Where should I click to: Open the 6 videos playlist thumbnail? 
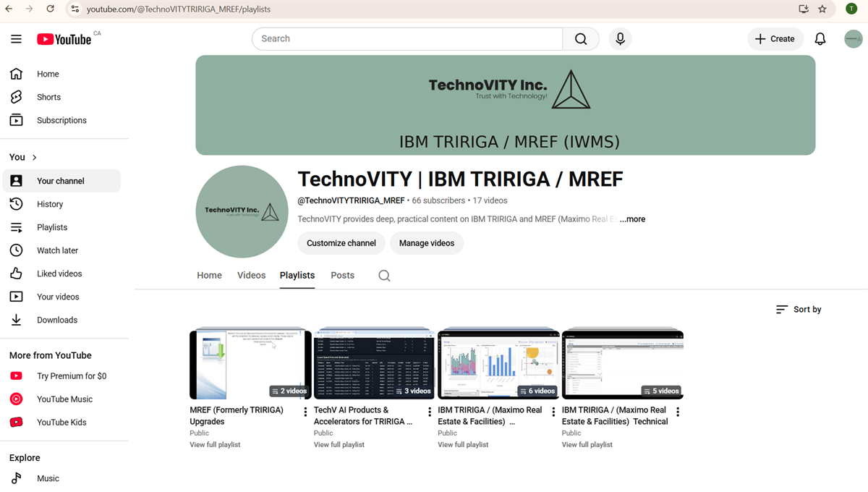(x=498, y=365)
